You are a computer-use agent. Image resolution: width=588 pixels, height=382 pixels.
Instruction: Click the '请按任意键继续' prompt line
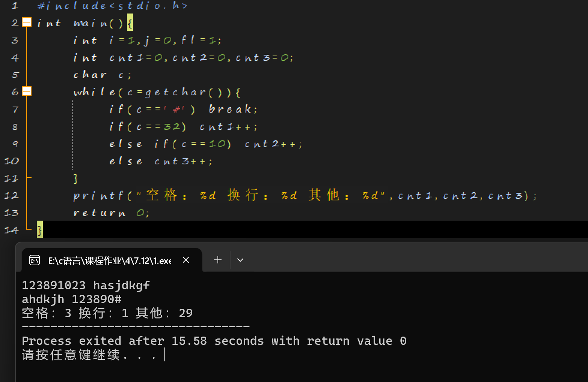tap(89, 355)
